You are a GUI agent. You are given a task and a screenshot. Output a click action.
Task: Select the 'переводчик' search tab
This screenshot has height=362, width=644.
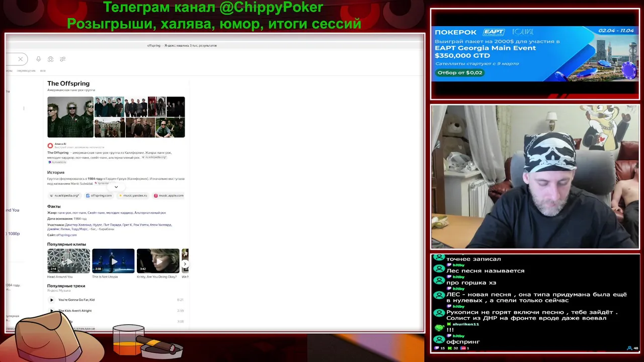coord(26,71)
